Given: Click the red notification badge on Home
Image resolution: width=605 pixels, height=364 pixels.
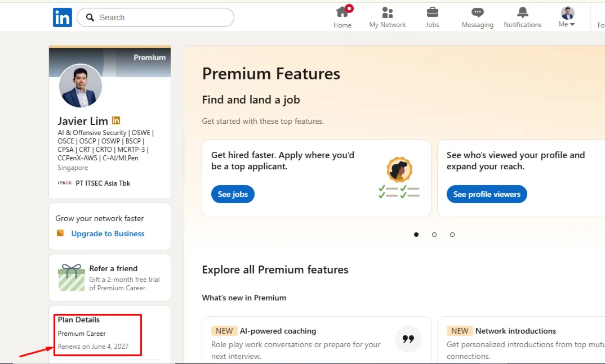Looking at the screenshot, I should pyautogui.click(x=349, y=8).
